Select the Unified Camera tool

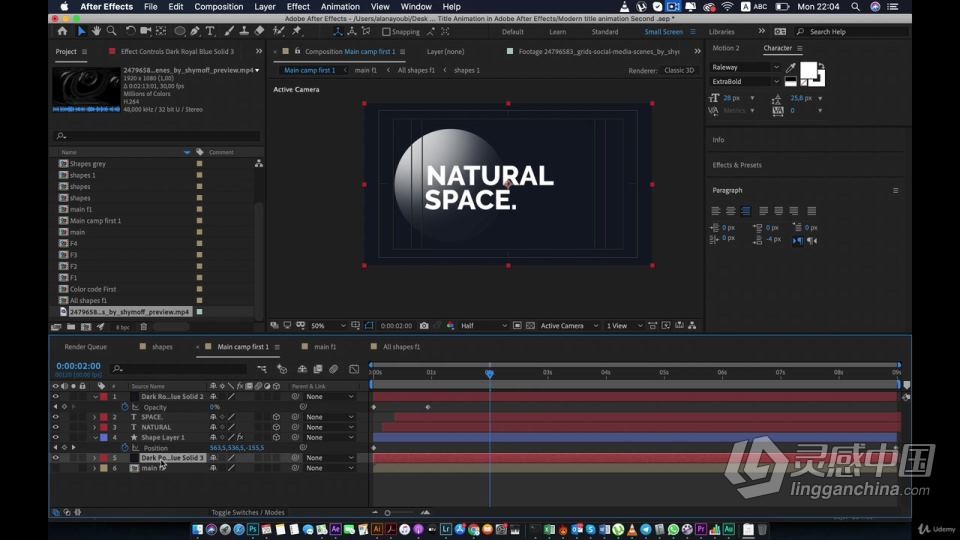tap(146, 31)
